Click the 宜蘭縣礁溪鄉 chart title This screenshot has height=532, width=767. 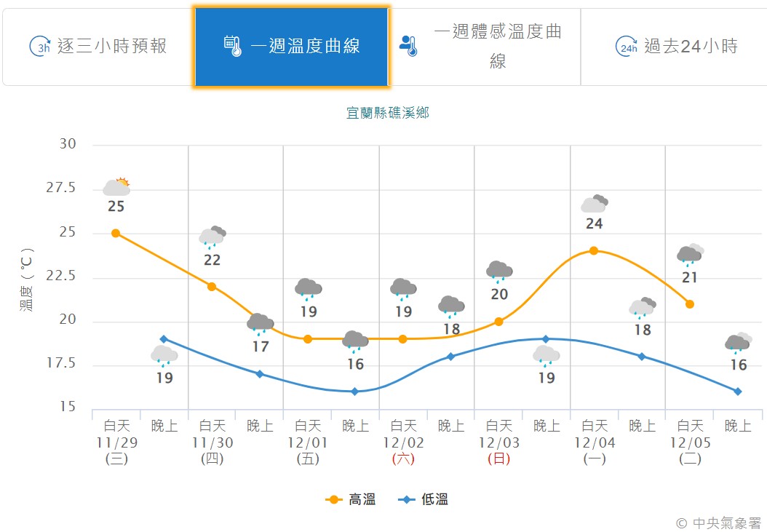388,113
